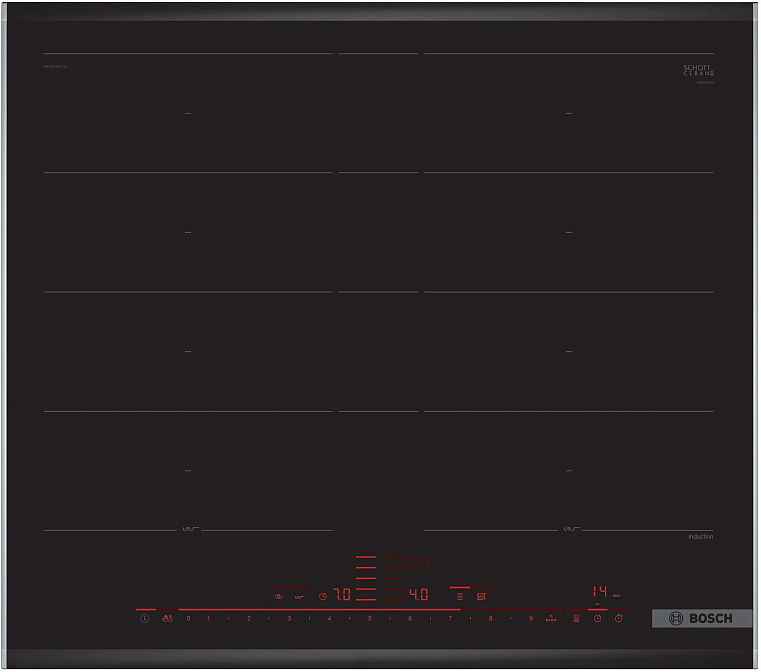Select power level 9 on the scale
The height and width of the screenshot is (672, 761).
531,619
